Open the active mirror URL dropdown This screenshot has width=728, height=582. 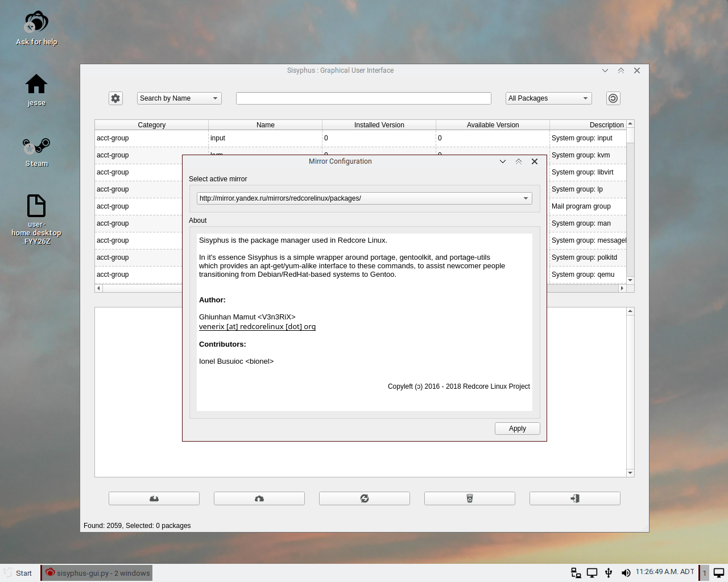coord(365,198)
